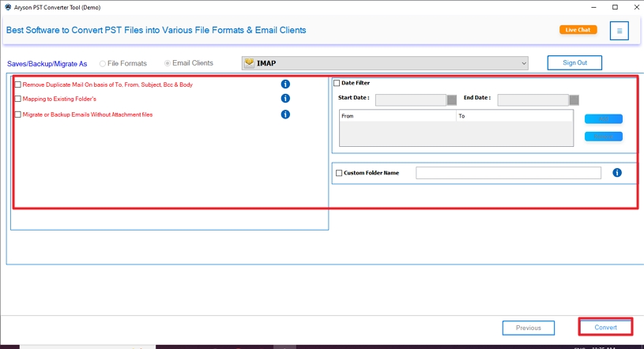644x349 pixels.
Task: Tick the Custom Folder Name checkbox
Action: coord(339,173)
